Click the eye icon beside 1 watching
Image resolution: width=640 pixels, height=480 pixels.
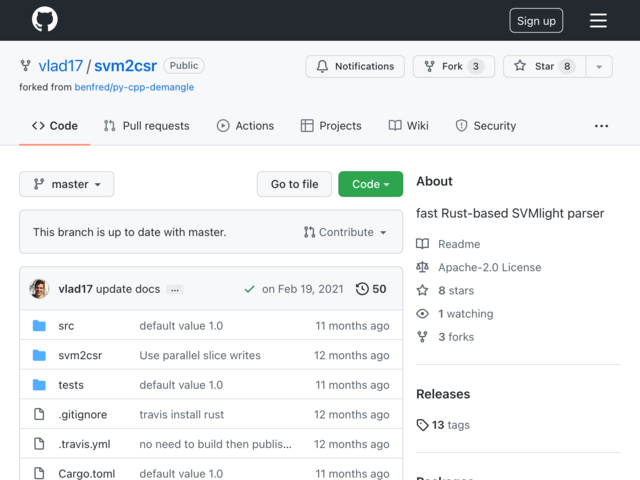point(422,314)
